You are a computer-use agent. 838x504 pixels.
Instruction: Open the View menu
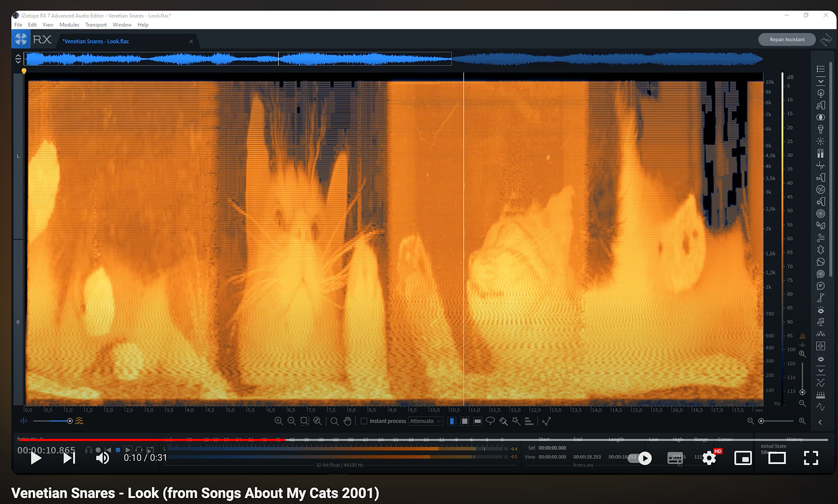[48, 25]
